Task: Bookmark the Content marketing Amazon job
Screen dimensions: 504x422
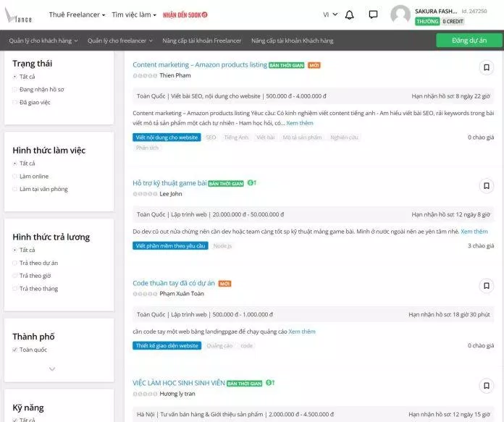Action: coord(487,67)
